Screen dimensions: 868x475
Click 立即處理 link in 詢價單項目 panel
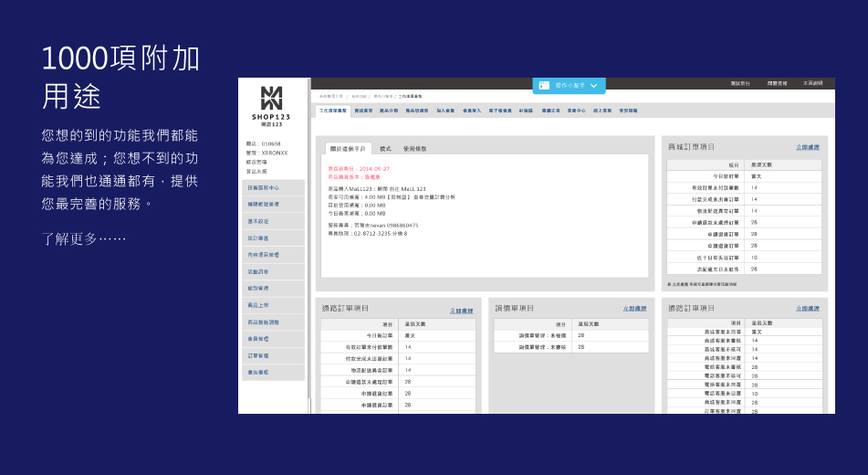pos(633,309)
